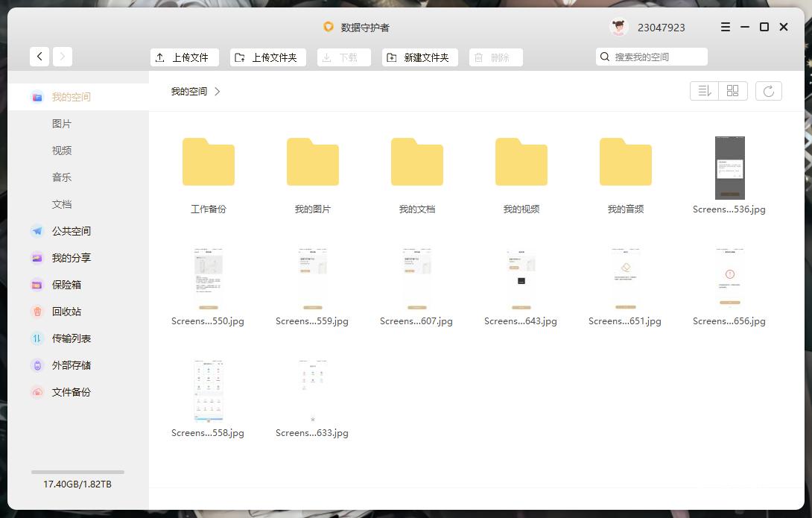The image size is (812, 518).
Task: Click the 上传文件 upload file button
Action: coord(184,57)
